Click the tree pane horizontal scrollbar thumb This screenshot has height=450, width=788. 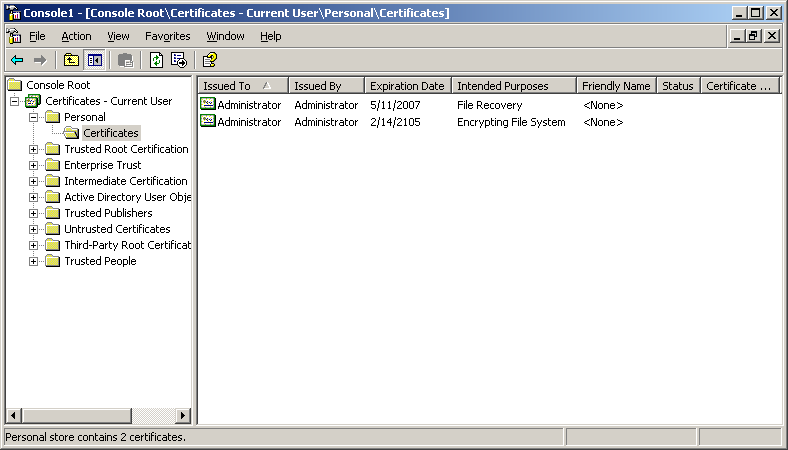[76, 415]
